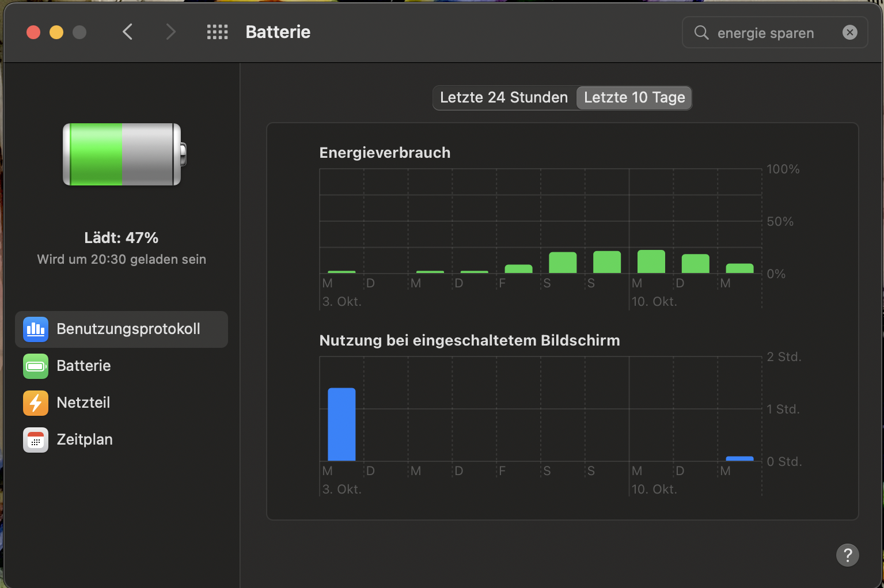Click the green Batterie sidebar icon
Screen dimensions: 884x588
(x=36, y=366)
